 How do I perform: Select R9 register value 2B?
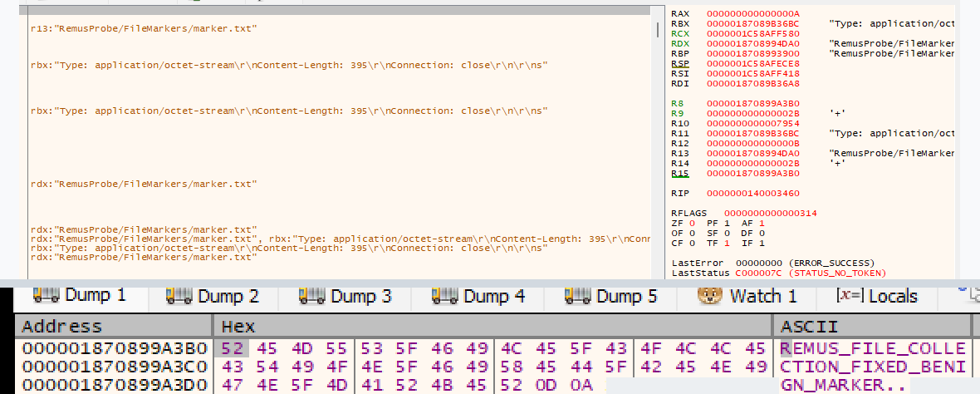[753, 113]
